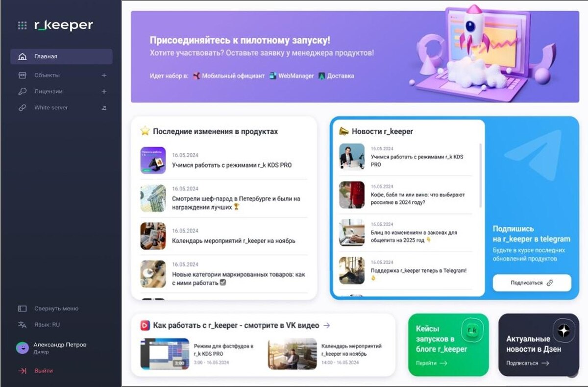Click the link icon next to White server

(22, 107)
